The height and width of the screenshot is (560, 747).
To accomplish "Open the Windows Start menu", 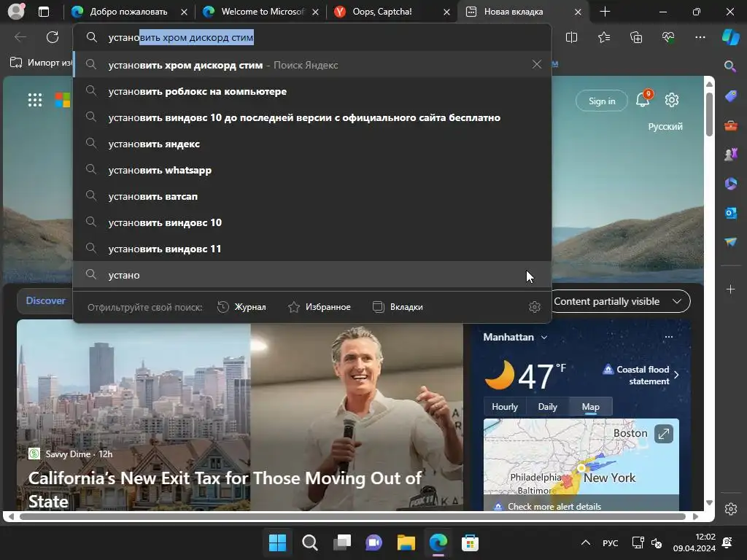I will (277, 542).
